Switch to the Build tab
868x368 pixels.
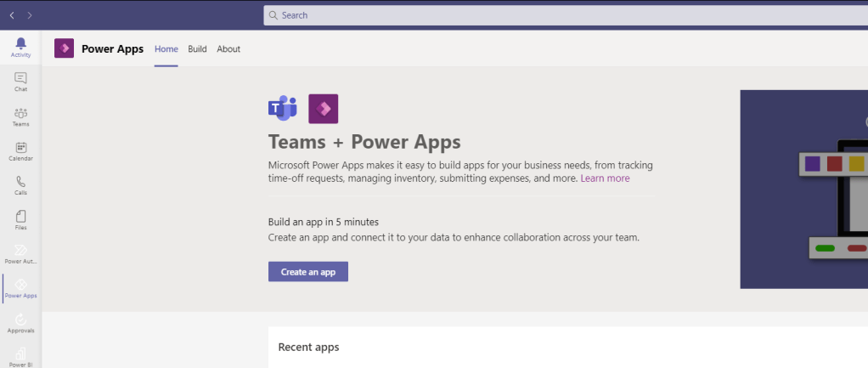coord(197,49)
